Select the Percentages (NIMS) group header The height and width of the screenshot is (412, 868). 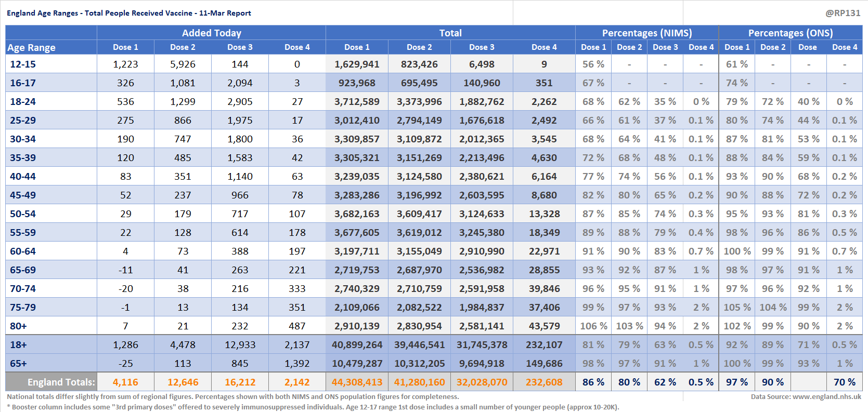pyautogui.click(x=646, y=33)
